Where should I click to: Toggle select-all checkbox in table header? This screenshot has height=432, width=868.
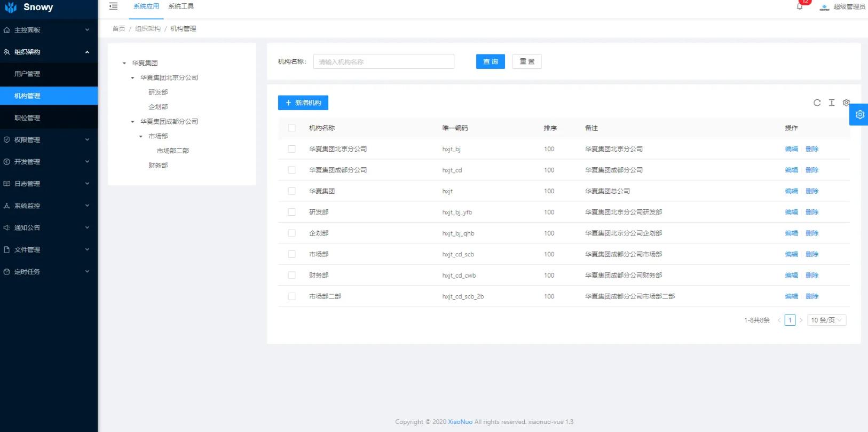click(291, 128)
